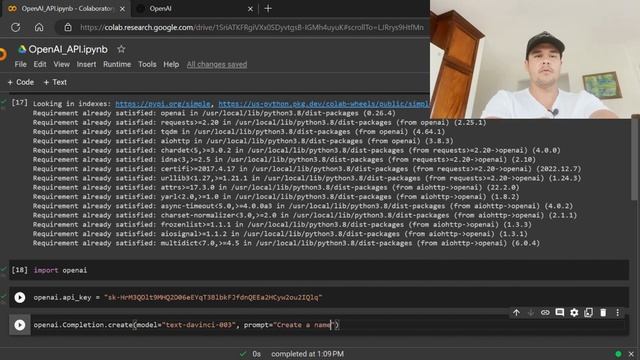The width and height of the screenshot is (640, 360).
Task: Click the cell [17] execution counter
Action: click(20, 102)
